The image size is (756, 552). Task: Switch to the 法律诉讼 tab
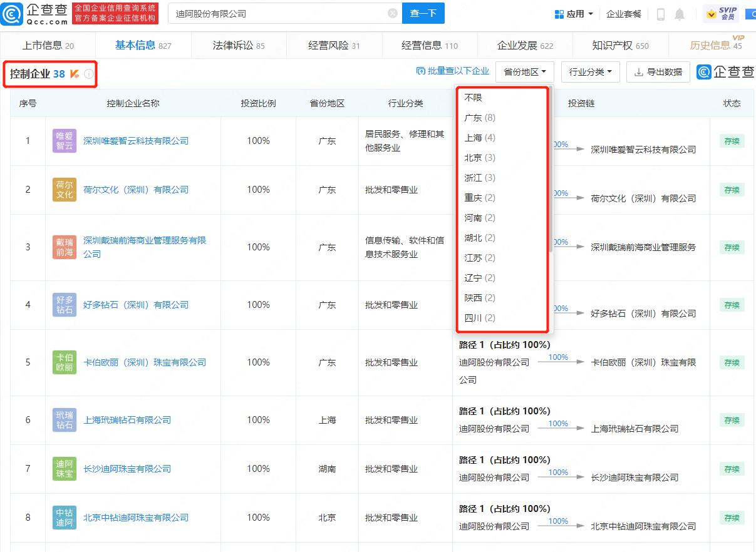coord(239,45)
